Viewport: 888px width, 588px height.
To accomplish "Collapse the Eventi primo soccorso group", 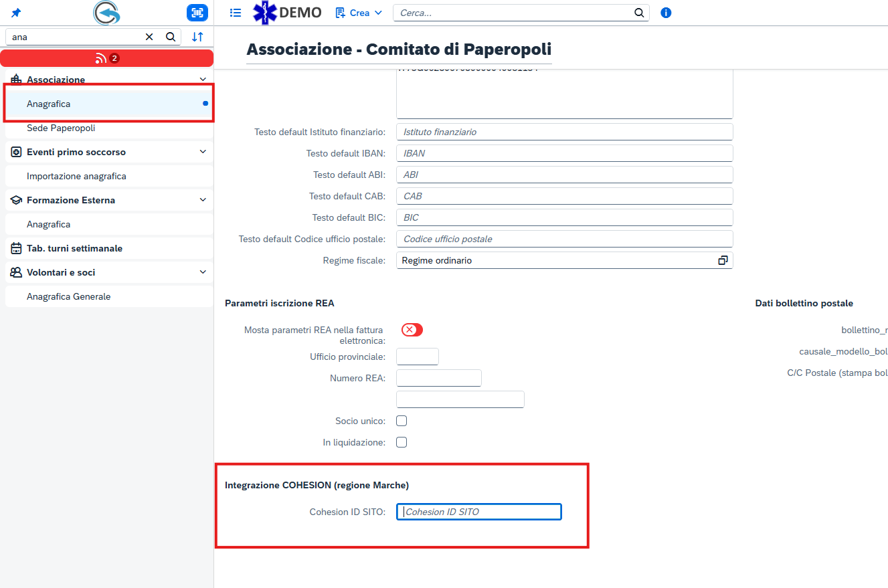I will (x=203, y=152).
